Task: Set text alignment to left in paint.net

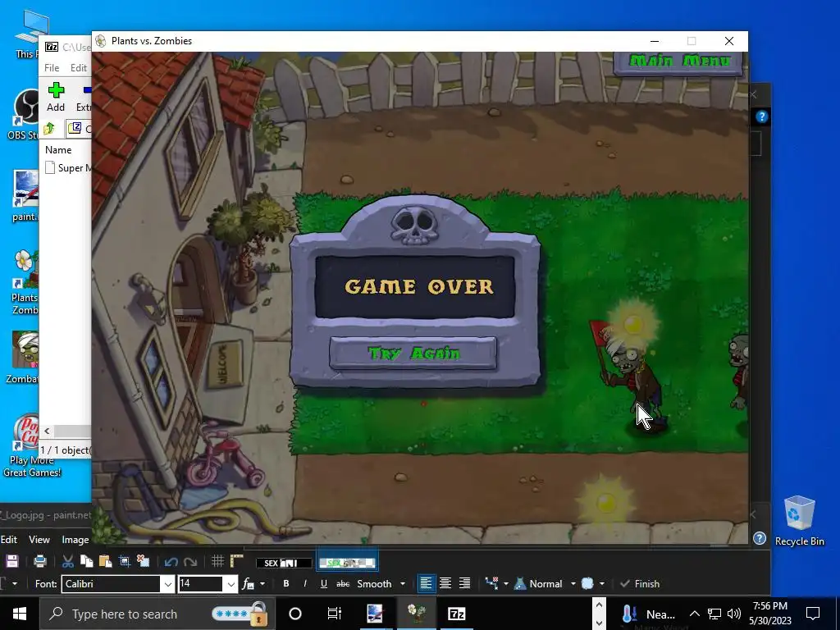Action: (x=426, y=583)
